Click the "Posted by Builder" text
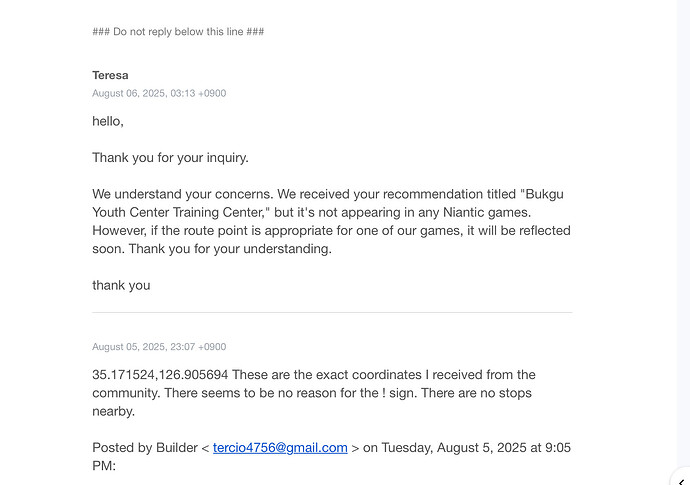 click(x=145, y=448)
